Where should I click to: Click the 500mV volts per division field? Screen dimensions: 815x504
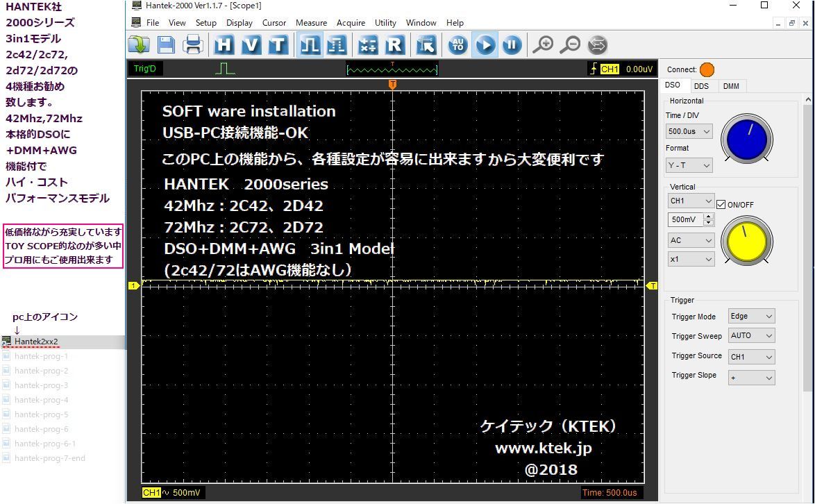pyautogui.click(x=685, y=220)
